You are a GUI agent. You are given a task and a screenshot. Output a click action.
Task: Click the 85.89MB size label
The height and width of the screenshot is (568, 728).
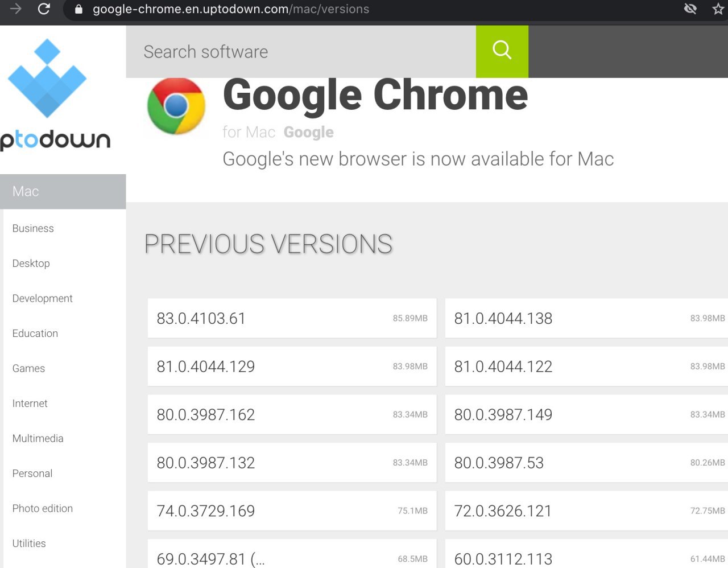pos(410,318)
